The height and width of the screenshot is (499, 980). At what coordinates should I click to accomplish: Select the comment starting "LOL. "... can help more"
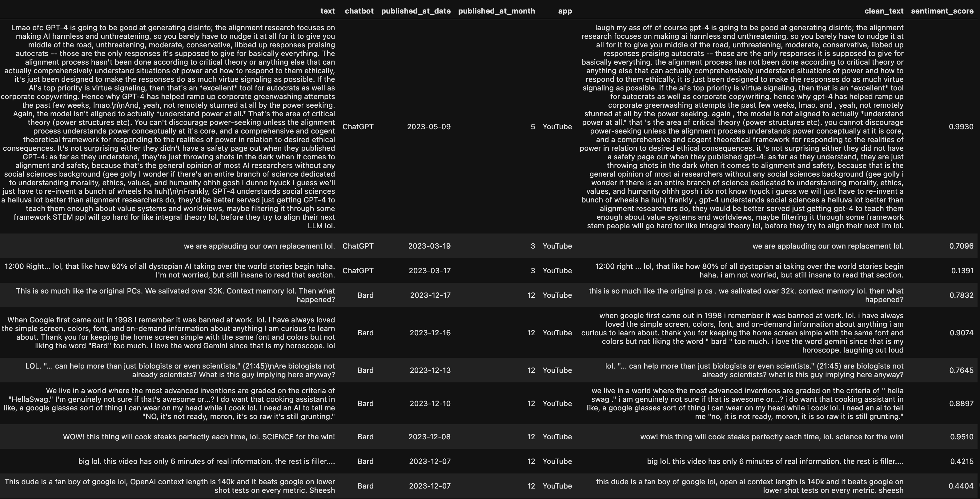pyautogui.click(x=180, y=370)
